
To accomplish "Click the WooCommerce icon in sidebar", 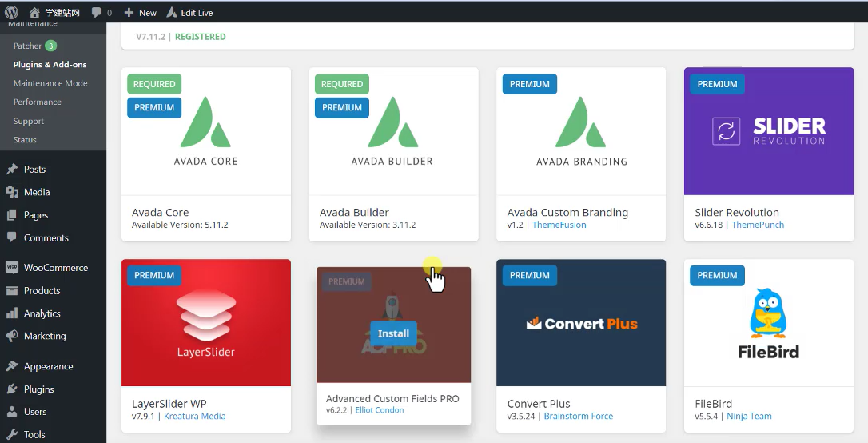I will [x=12, y=268].
